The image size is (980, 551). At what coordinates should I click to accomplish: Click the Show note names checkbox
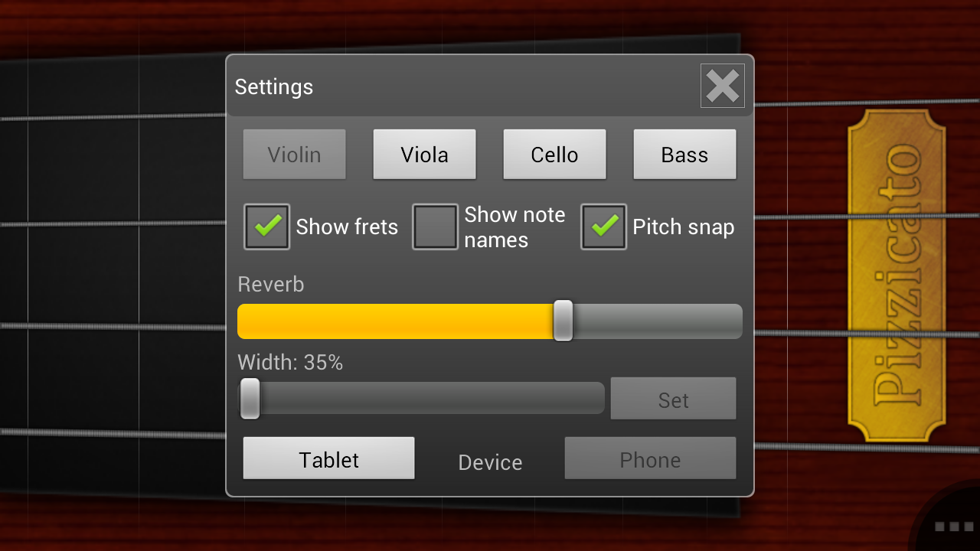[435, 227]
